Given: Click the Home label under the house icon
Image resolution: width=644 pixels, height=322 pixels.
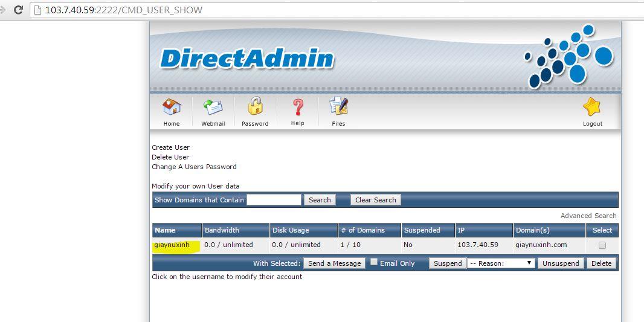Looking at the screenshot, I should (172, 124).
